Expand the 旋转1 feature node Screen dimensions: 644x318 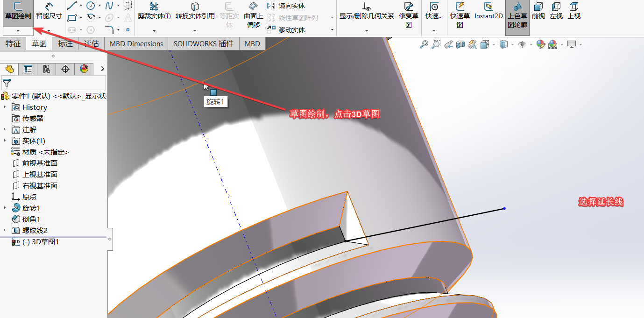[5, 208]
